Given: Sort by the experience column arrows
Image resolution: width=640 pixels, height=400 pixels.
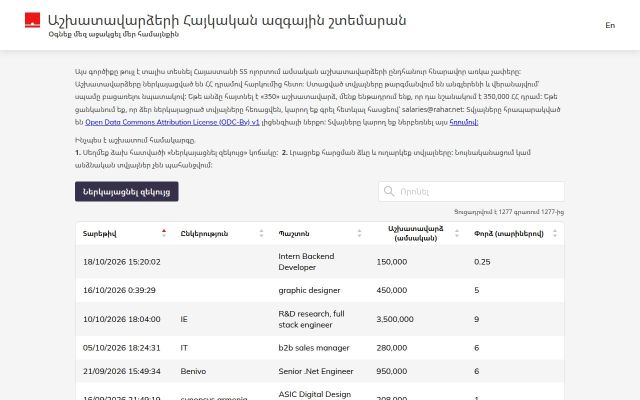Looking at the screenshot, I should (x=555, y=233).
